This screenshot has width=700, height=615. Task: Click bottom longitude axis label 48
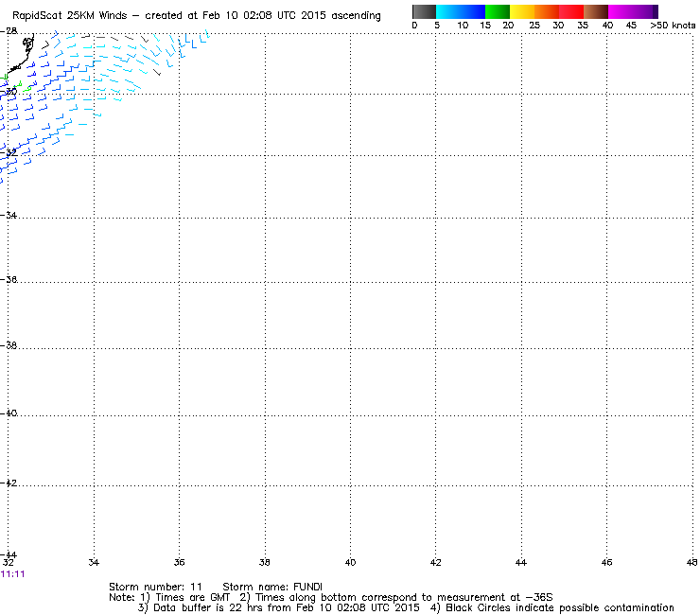[x=692, y=562]
